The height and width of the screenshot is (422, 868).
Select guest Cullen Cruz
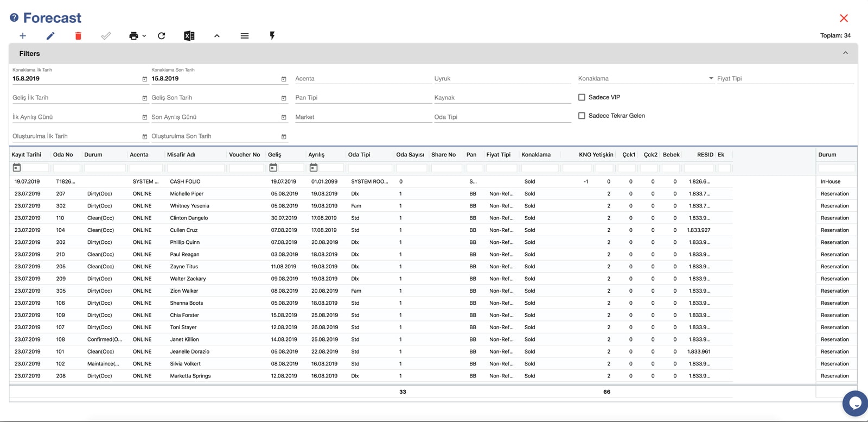184,230
